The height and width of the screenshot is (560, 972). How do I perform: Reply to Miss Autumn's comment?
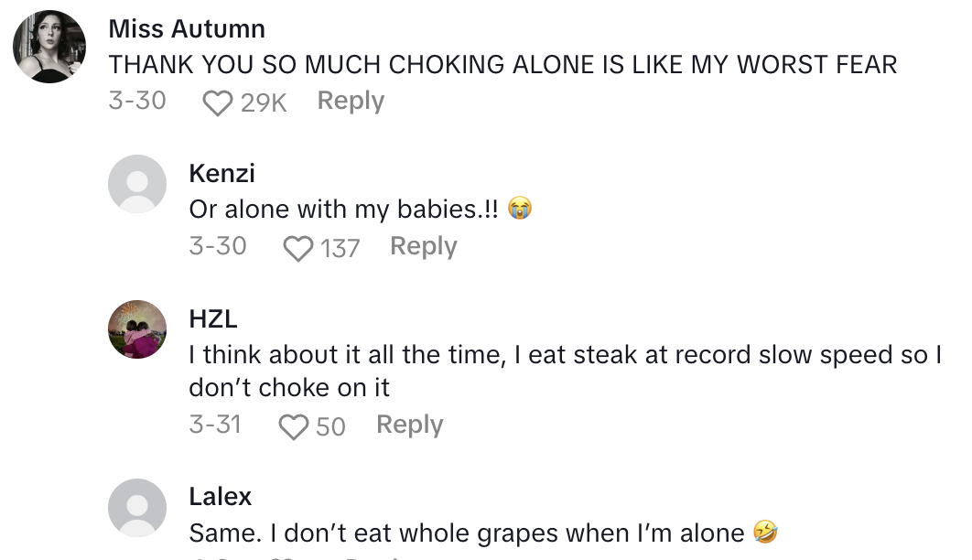coord(351,101)
